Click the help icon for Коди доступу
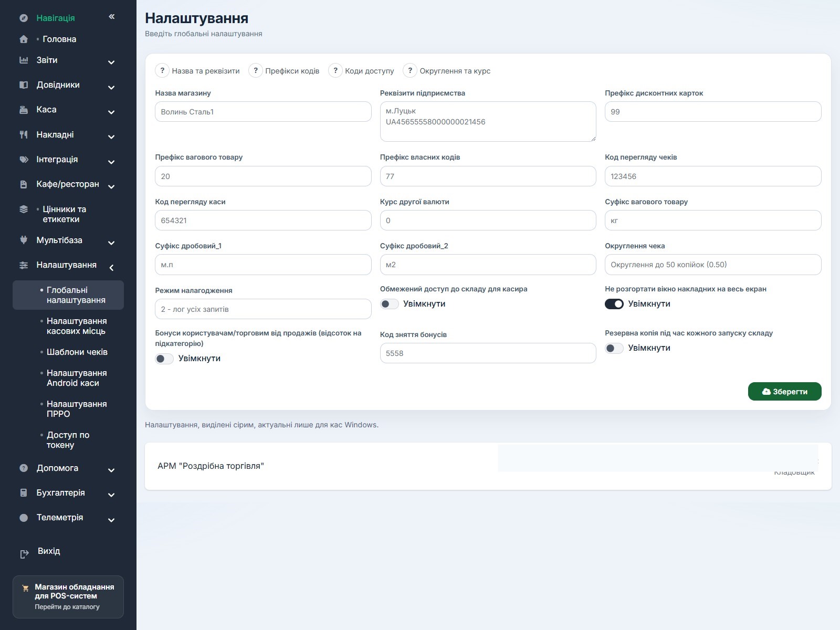Viewport: 840px width, 630px height. click(x=335, y=70)
